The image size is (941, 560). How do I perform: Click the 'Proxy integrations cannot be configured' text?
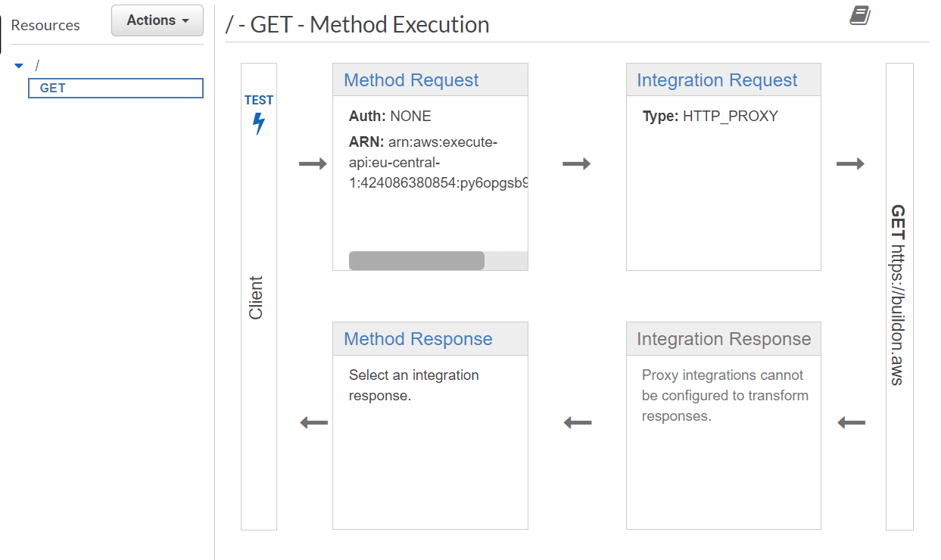(x=725, y=396)
